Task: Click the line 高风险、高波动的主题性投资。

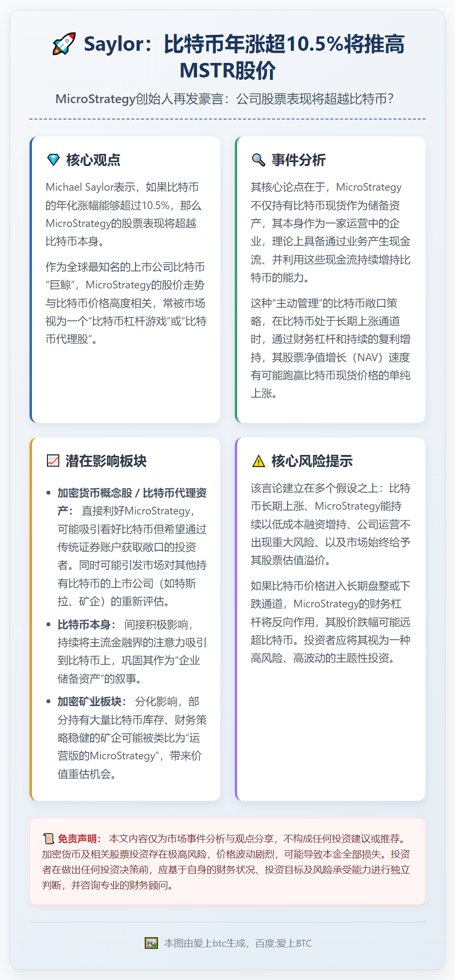Action: click(323, 658)
